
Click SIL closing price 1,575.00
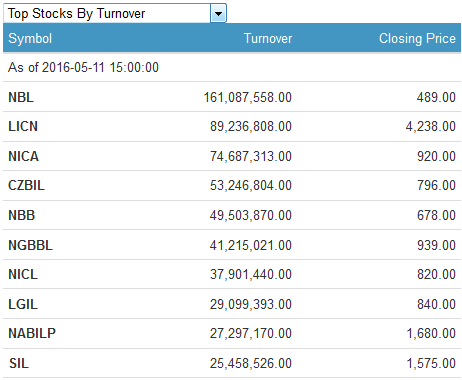pos(431,363)
